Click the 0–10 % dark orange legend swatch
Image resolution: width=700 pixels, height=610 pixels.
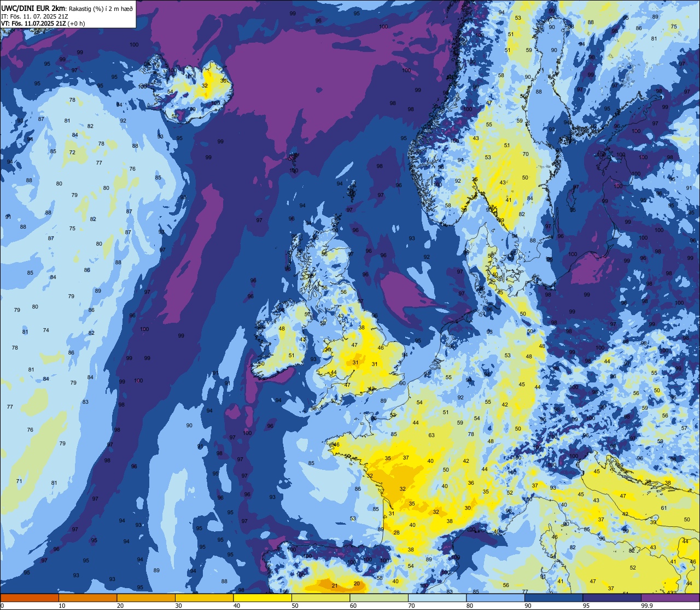point(30,597)
